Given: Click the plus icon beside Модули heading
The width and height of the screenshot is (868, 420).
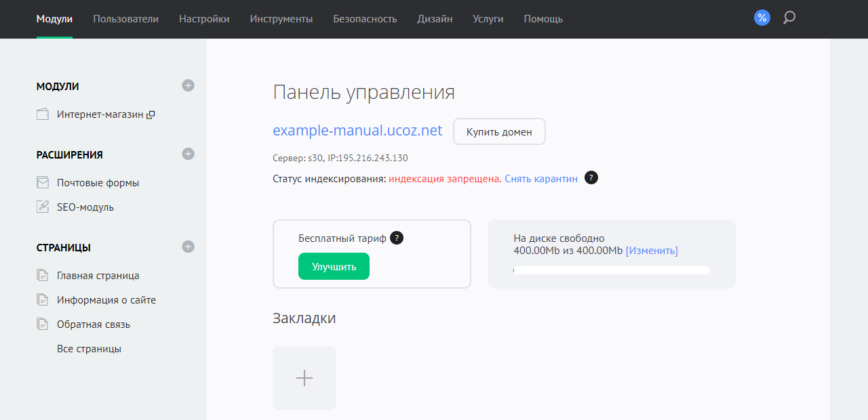Looking at the screenshot, I should [189, 85].
